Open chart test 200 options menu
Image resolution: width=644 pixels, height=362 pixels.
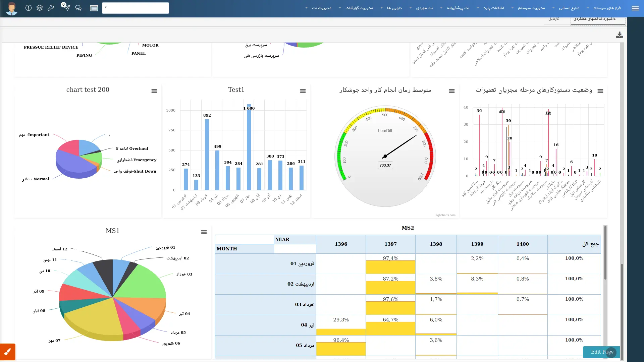(x=154, y=91)
